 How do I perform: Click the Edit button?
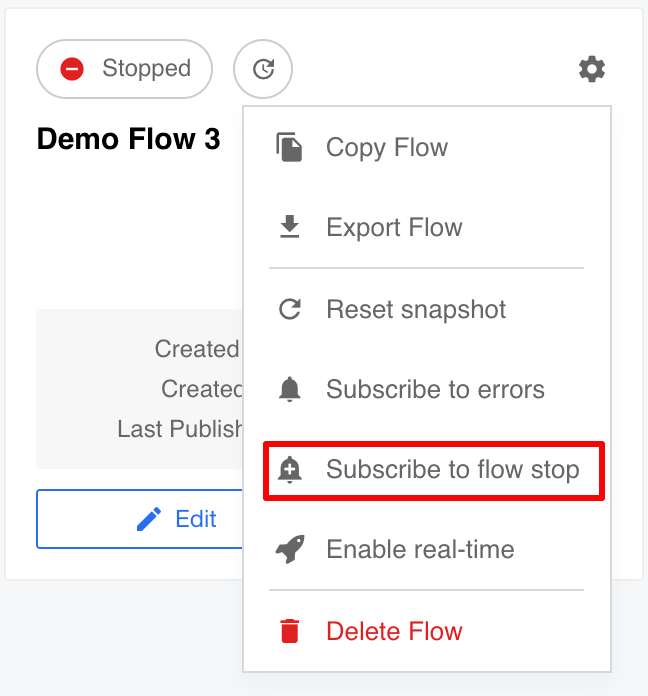(140, 519)
